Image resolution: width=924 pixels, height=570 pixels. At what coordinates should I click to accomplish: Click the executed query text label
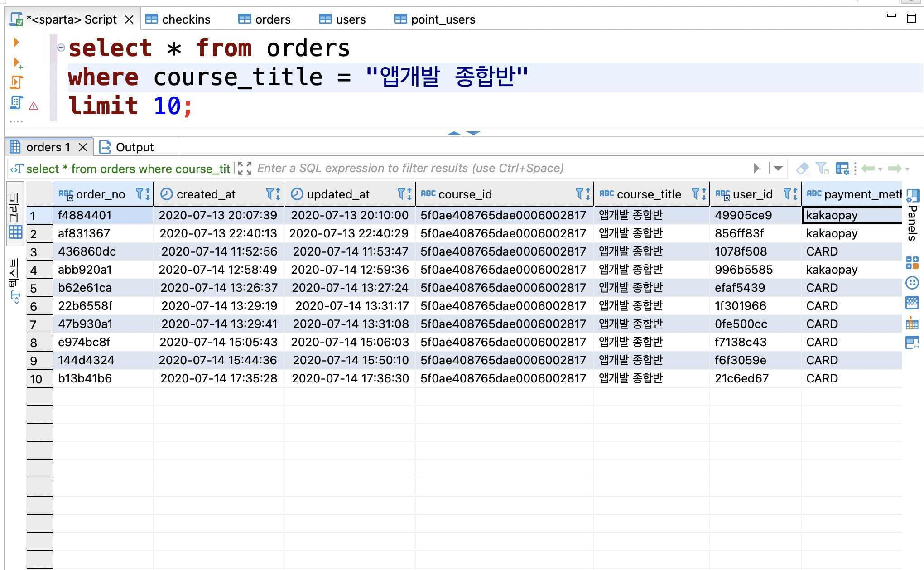(x=128, y=169)
